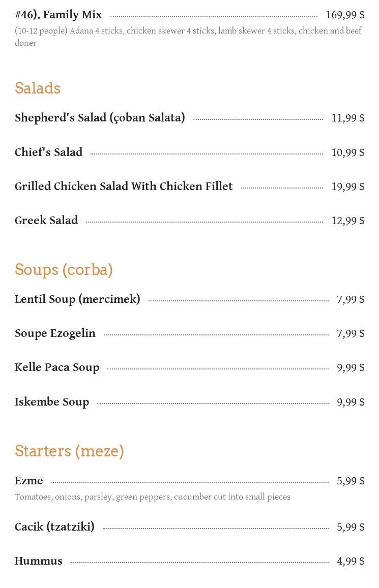
Task: Select Shepherd's Salad (çoban Salata)
Action: pyautogui.click(x=100, y=118)
